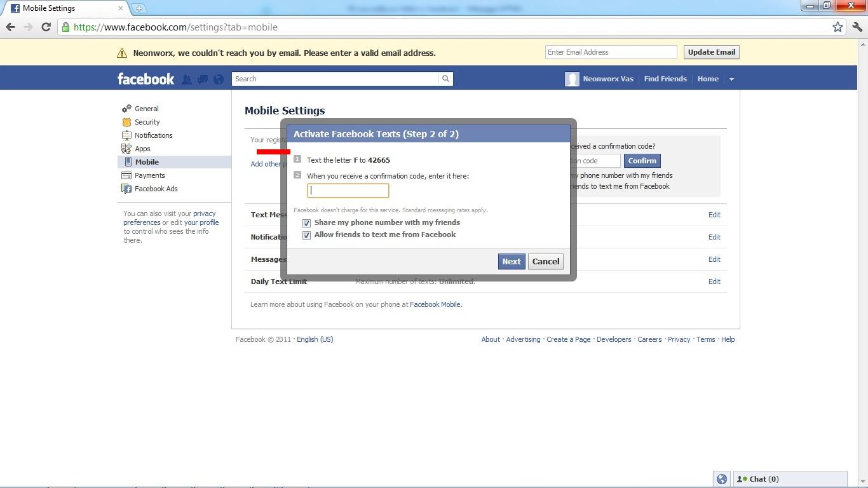The width and height of the screenshot is (868, 488).
Task: Click the Update Email button
Action: pos(712,52)
